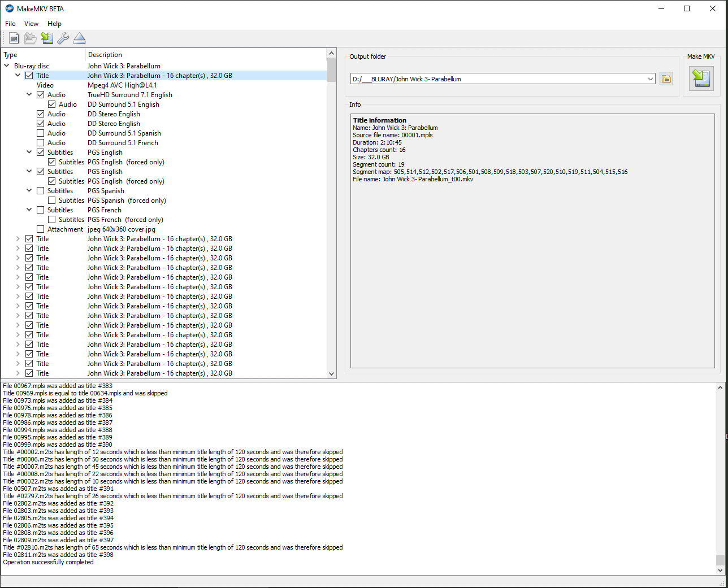Click 'Duration: 2:10:45' in Title information
Viewport: 728px width, 588px height.
pyautogui.click(x=377, y=142)
